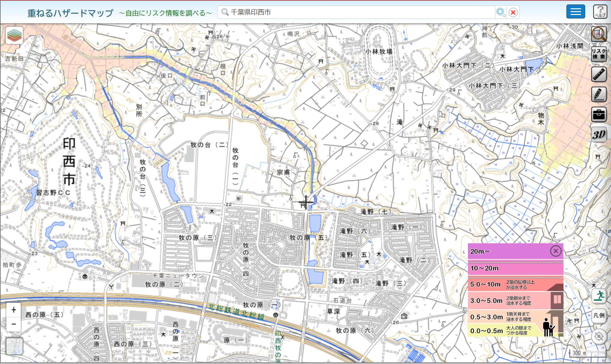Click the magnifying-lens map zoom viewer icon
Screen dimensions: 611x364
[599, 34]
